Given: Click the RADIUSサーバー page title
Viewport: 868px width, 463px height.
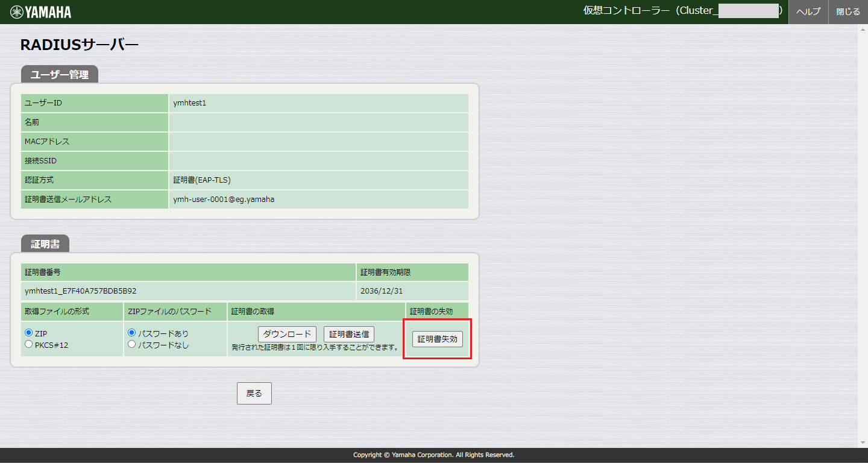Looking at the screenshot, I should click(x=80, y=45).
